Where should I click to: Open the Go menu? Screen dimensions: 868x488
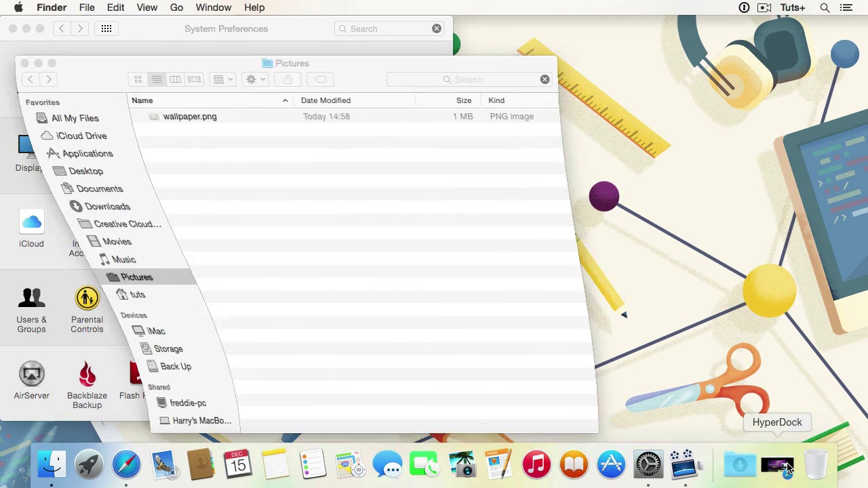point(176,7)
